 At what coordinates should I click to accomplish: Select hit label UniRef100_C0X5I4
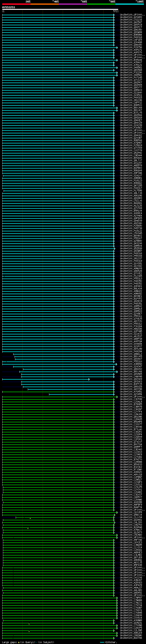[x=131, y=617]
